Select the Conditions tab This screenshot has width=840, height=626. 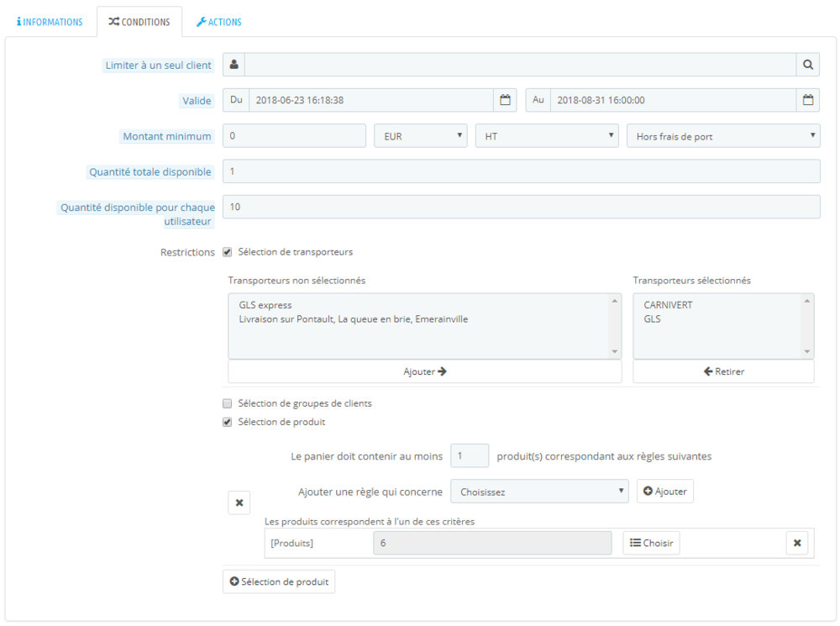[139, 22]
